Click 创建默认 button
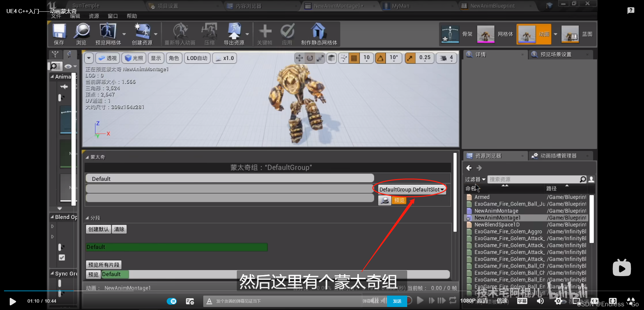 [99, 229]
